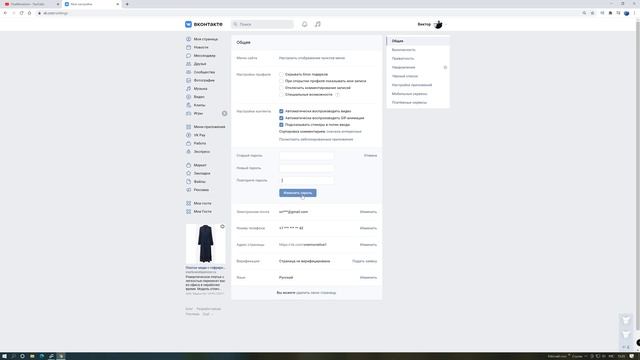Click the VK search field in header
This screenshot has height=360, width=640.
(x=262, y=24)
